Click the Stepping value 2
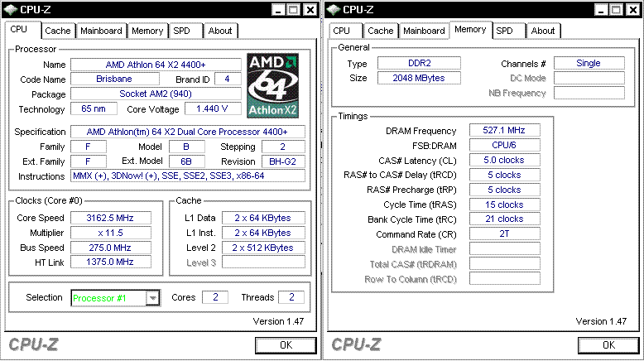The image size is (644, 361). (283, 147)
